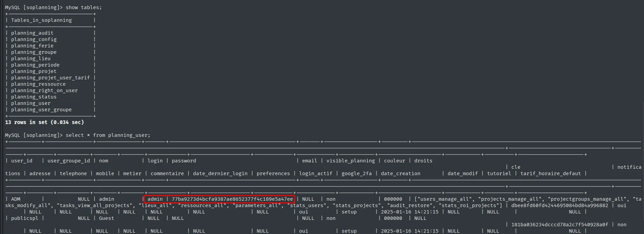Image resolution: width=644 pixels, height=234 pixels.
Task: Select the telephone column header
Action: point(73,173)
